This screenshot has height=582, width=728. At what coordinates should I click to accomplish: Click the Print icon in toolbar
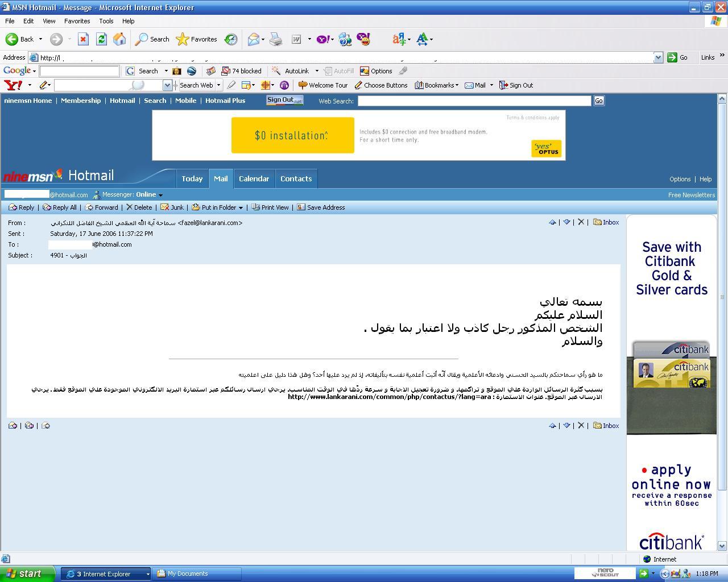click(x=276, y=39)
